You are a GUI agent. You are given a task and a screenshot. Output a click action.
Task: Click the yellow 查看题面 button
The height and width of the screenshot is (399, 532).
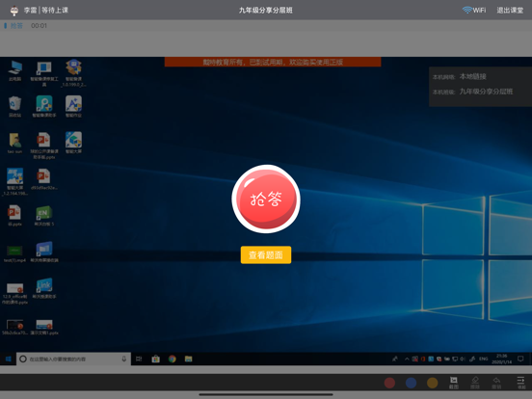pos(266,254)
